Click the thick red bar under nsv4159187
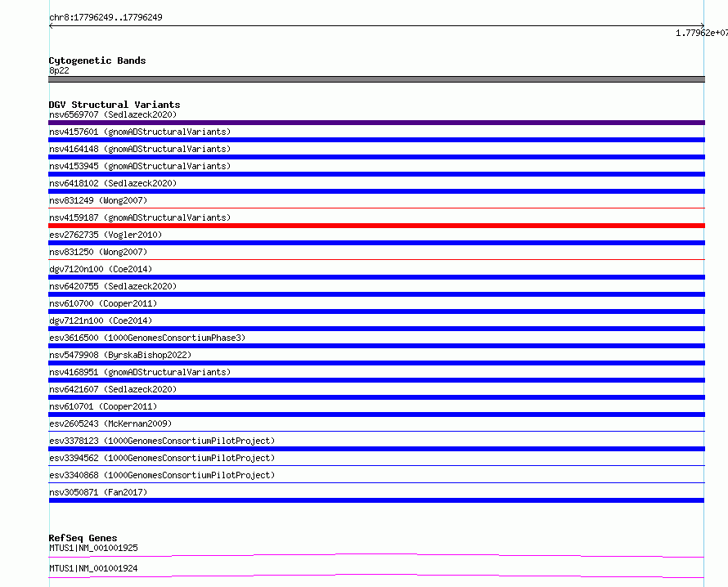 pyautogui.click(x=376, y=226)
